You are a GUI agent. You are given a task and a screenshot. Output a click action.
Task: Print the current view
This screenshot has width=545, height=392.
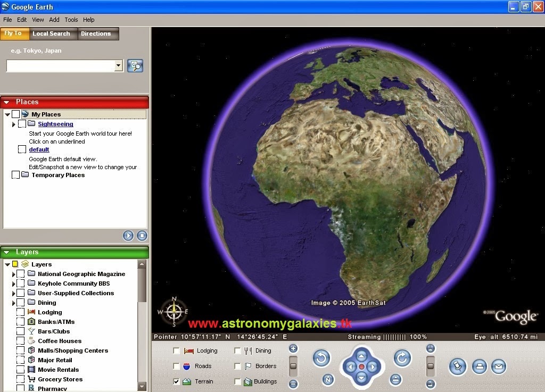pos(480,366)
